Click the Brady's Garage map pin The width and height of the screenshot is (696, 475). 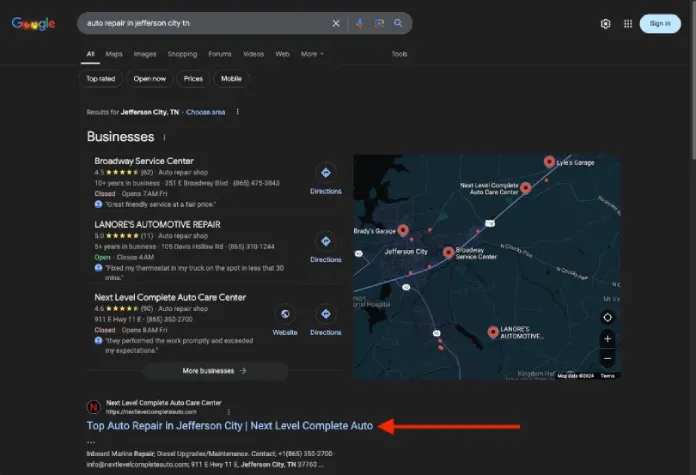[403, 230]
